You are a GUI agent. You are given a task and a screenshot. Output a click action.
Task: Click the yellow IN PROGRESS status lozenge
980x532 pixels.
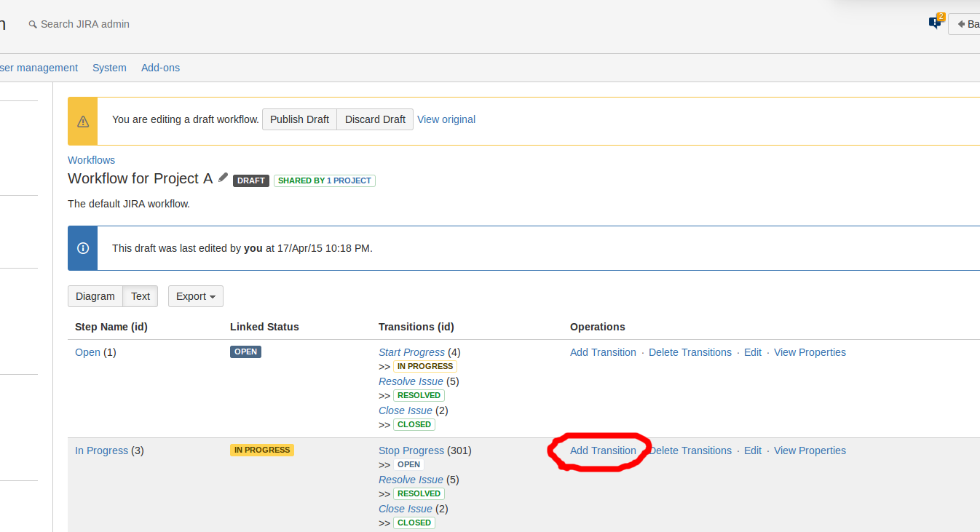tap(261, 450)
